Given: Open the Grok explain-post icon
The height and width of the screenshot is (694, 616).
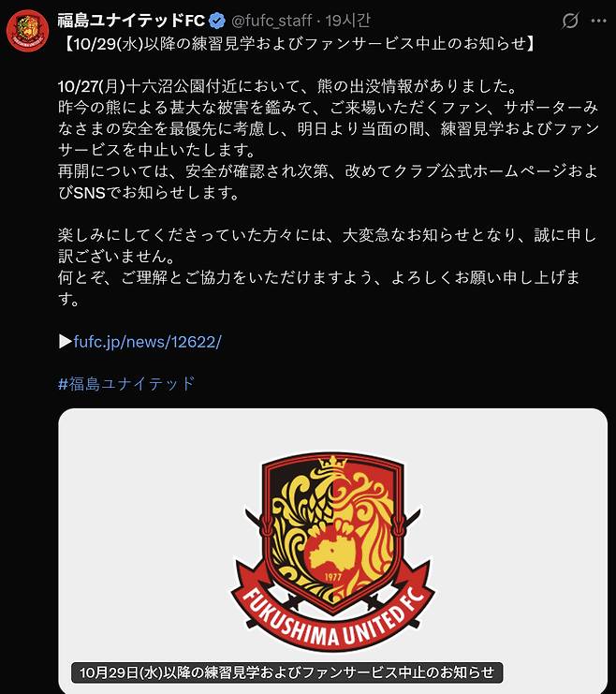Looking at the screenshot, I should coord(570,21).
